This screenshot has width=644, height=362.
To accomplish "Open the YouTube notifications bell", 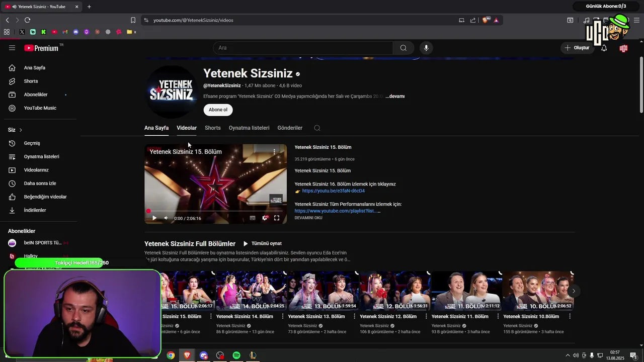I will point(604,48).
